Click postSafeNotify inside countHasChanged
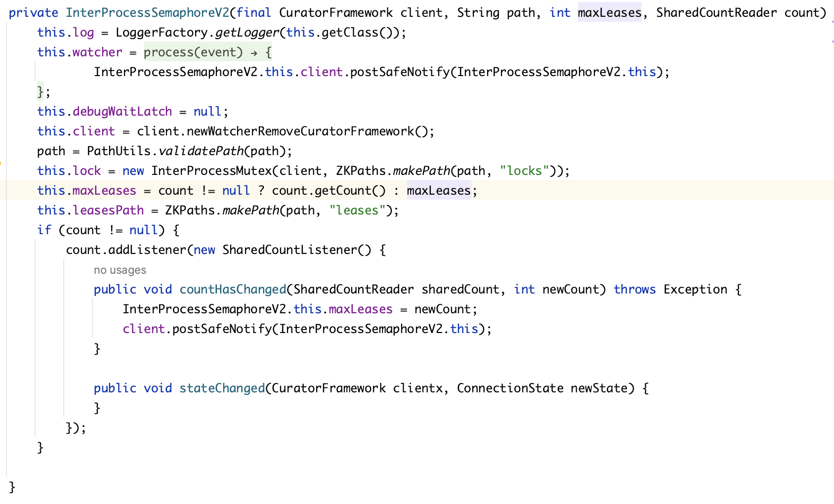 pyautogui.click(x=222, y=329)
